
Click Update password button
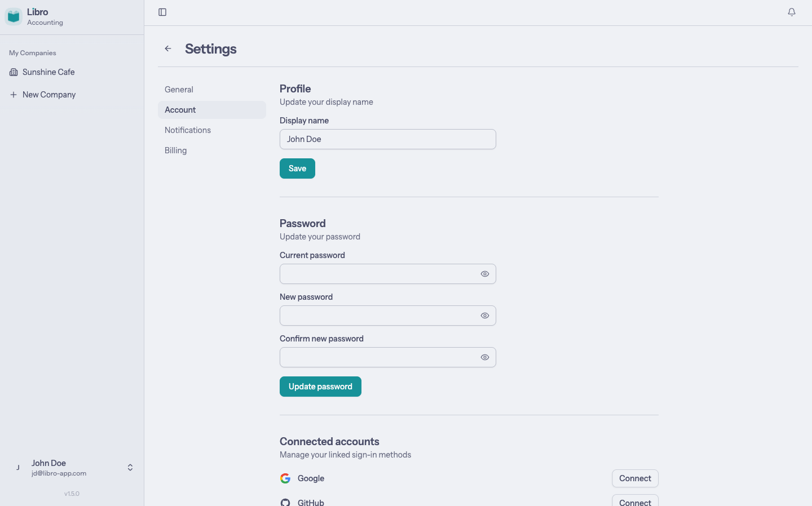pyautogui.click(x=320, y=387)
